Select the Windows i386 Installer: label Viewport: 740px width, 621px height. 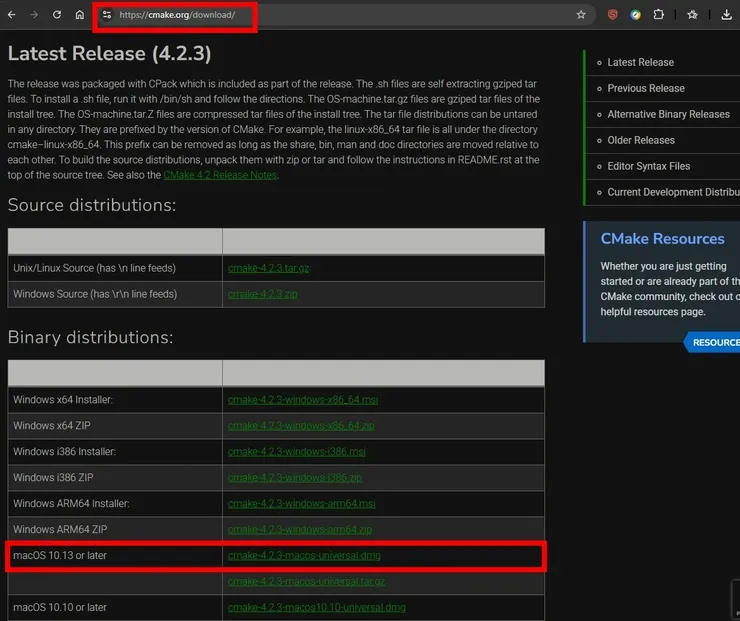[64, 452]
